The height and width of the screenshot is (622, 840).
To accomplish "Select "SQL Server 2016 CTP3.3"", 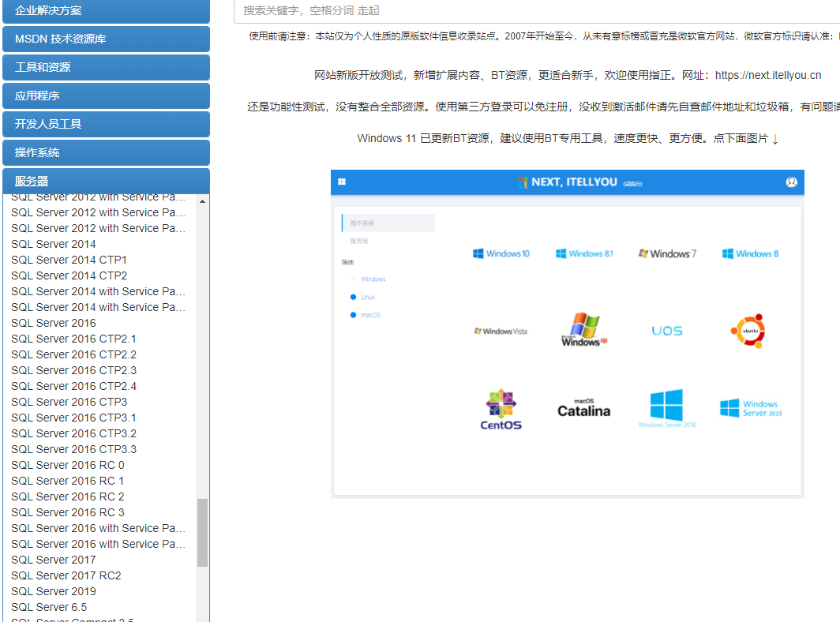I will click(x=74, y=449).
